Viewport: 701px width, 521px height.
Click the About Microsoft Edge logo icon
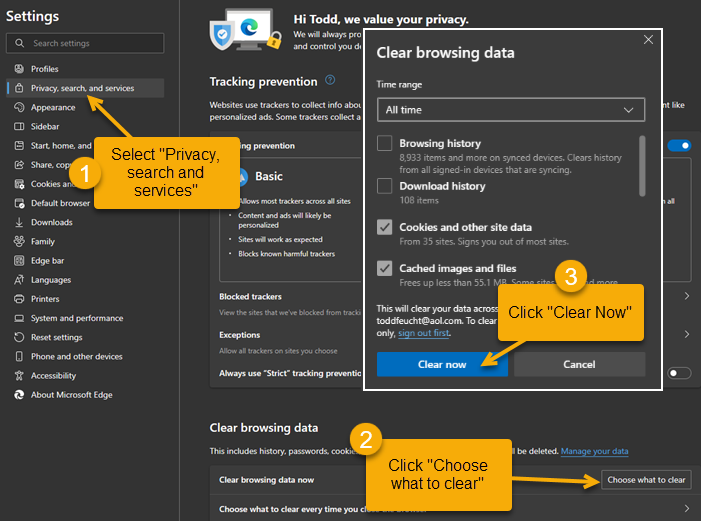[19, 395]
